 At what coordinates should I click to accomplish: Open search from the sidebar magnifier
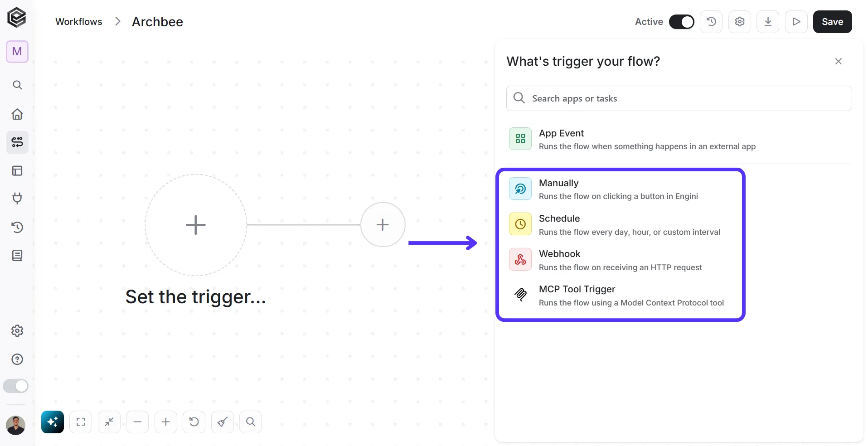tap(17, 85)
